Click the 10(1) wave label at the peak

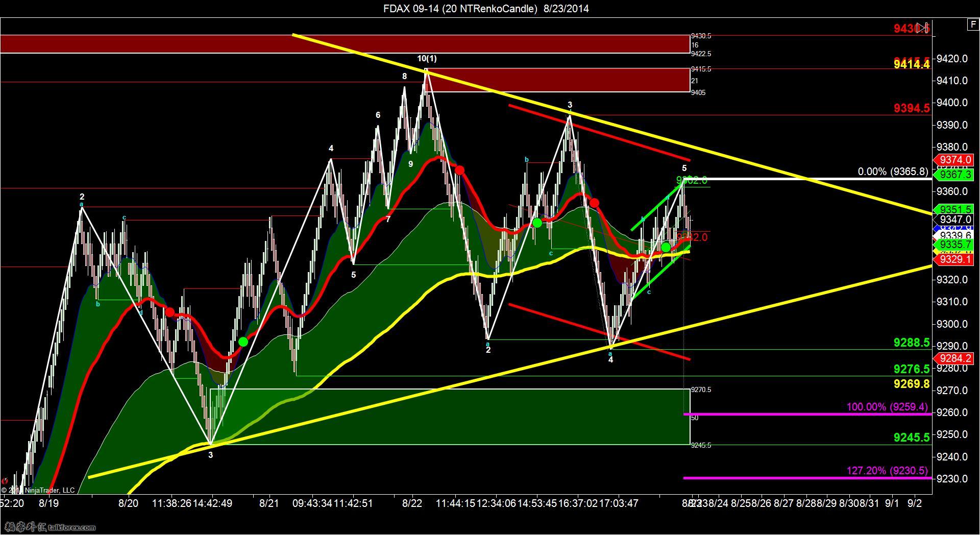427,59
